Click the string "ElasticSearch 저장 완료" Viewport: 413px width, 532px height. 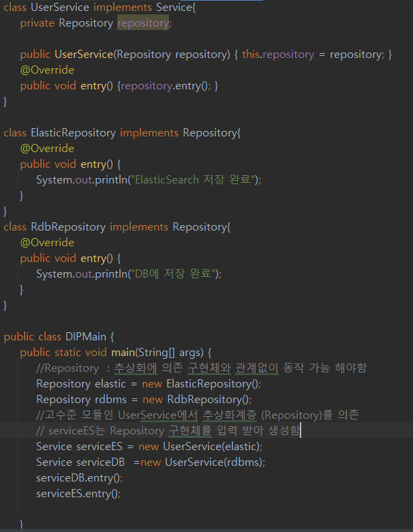(x=193, y=179)
